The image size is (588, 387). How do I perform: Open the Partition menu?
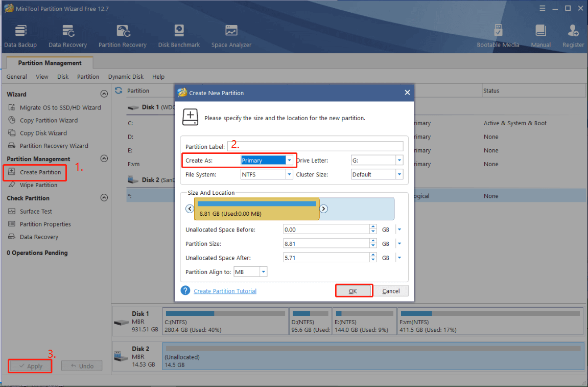(x=88, y=77)
